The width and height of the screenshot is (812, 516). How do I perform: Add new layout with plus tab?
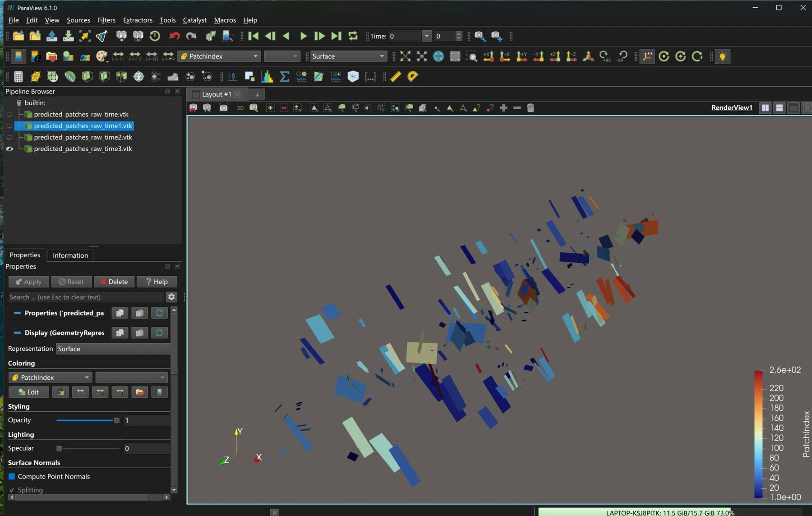tap(257, 94)
